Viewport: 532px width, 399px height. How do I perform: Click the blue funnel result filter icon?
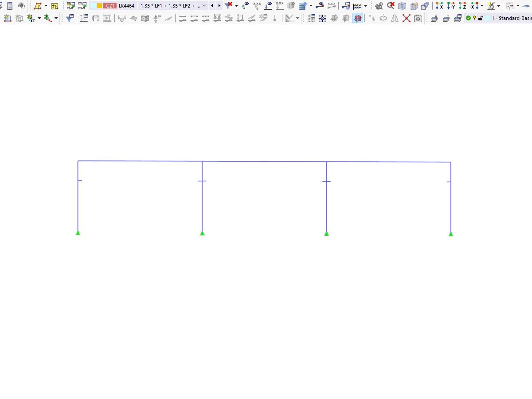(70, 18)
